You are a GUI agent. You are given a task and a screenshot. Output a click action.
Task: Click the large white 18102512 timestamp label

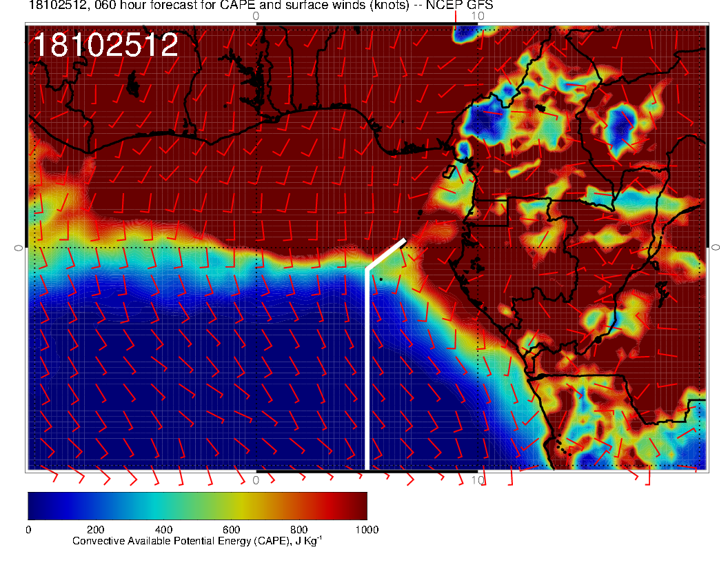105,46
